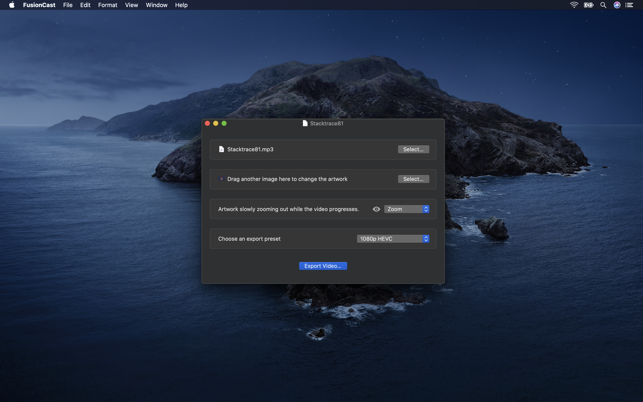This screenshot has width=643, height=402.
Task: Activate Siri from the menu bar
Action: [x=617, y=5]
